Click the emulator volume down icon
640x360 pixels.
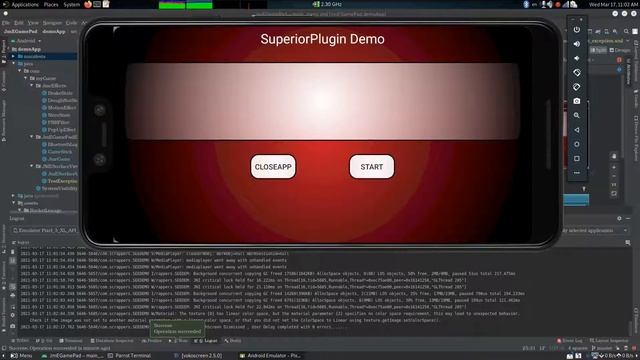[577, 58]
